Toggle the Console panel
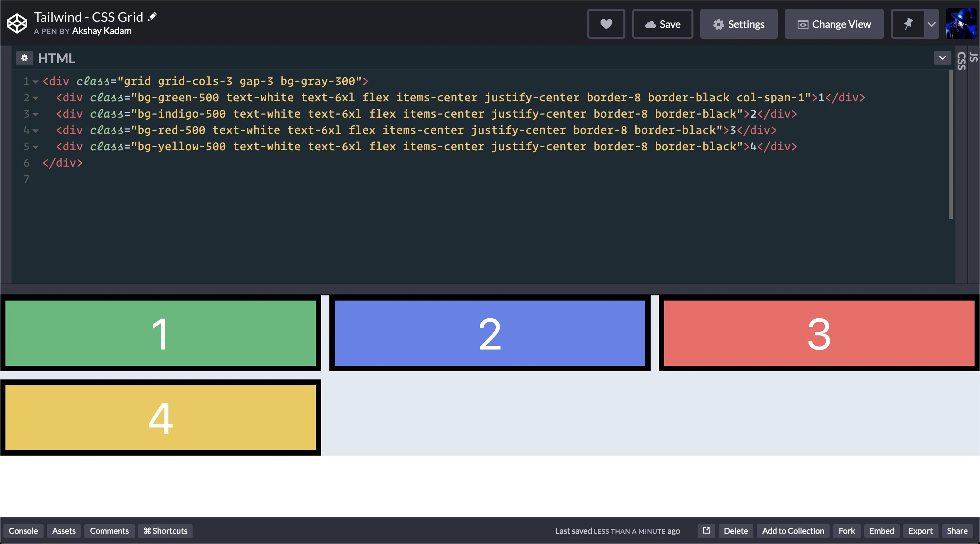 coord(23,531)
